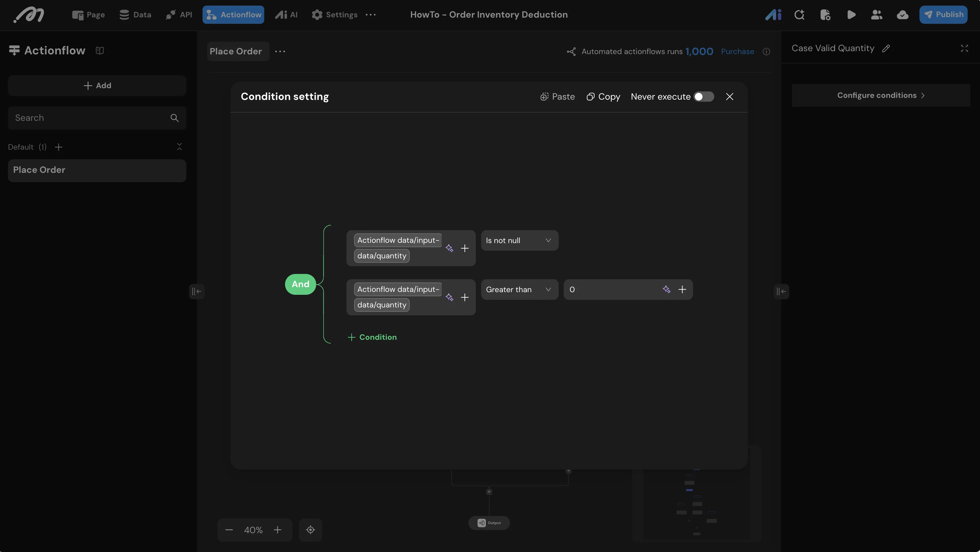Open the top navigation more options menu
The height and width of the screenshot is (552, 980).
click(371, 15)
